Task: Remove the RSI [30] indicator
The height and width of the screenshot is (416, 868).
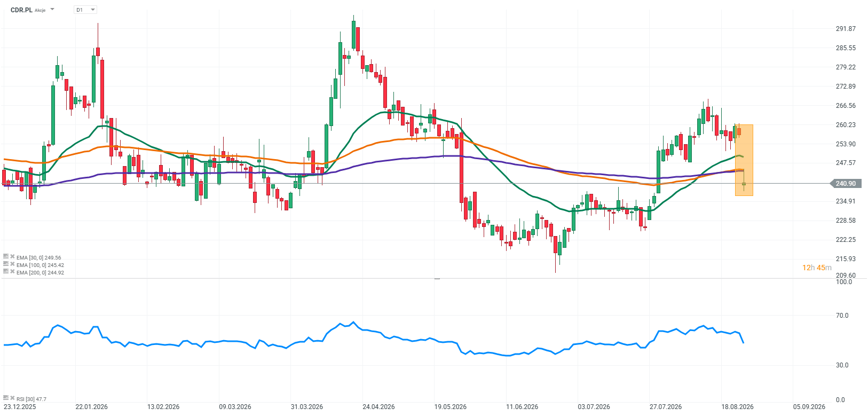Action: (x=12, y=398)
